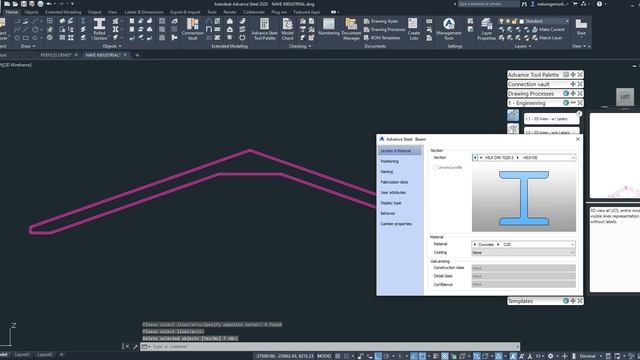
Task: Open the Section profile dropdown
Action: (x=524, y=158)
